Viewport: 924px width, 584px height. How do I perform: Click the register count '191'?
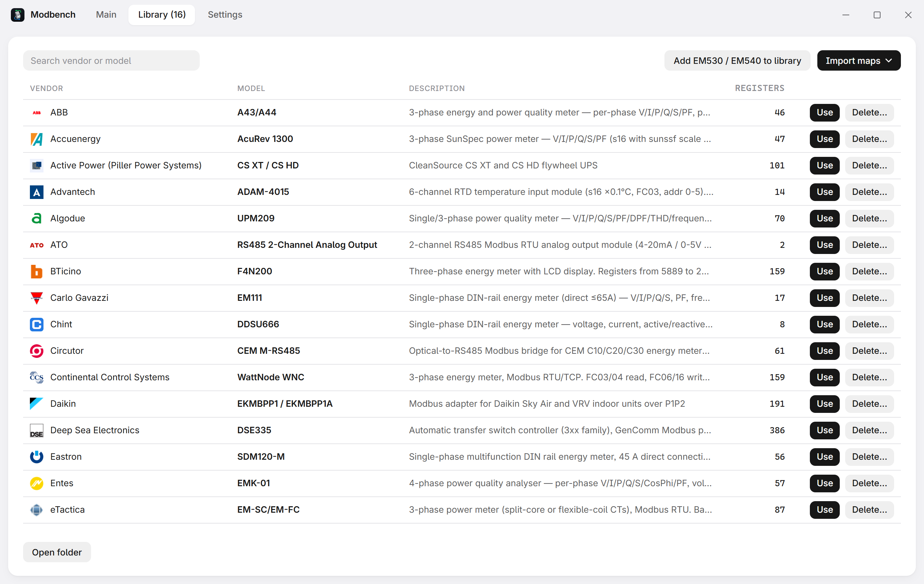click(777, 403)
